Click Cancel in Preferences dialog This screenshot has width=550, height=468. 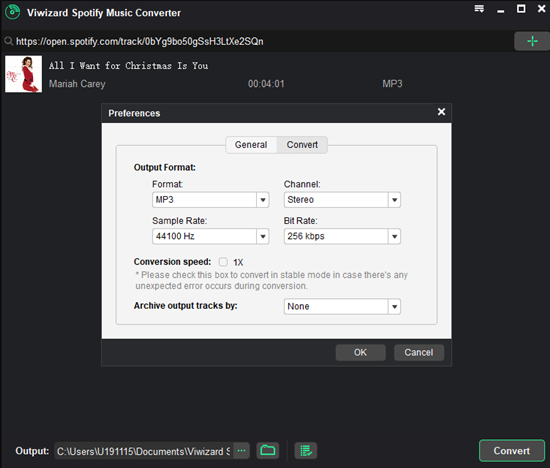(419, 352)
